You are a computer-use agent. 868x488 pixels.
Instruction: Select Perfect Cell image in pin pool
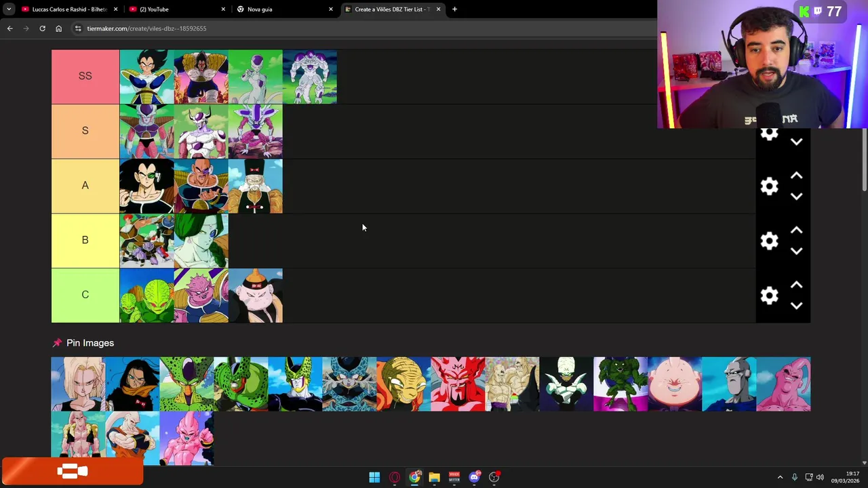[295, 384]
